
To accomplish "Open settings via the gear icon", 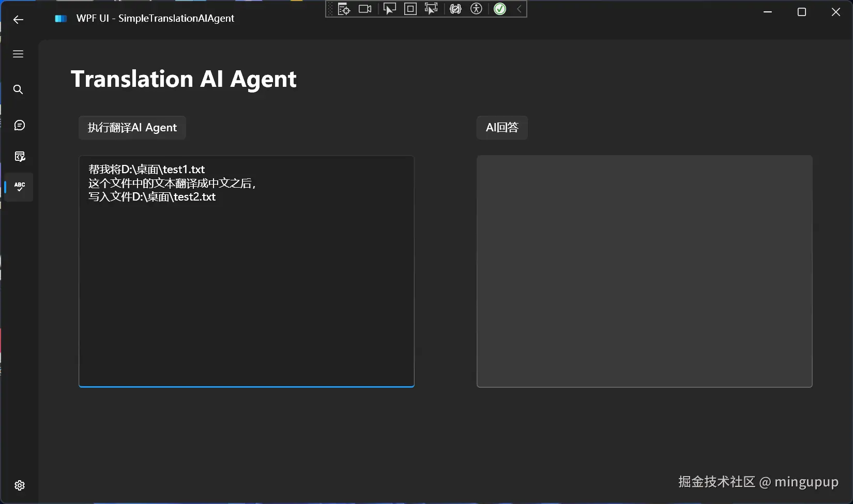I will [x=20, y=485].
